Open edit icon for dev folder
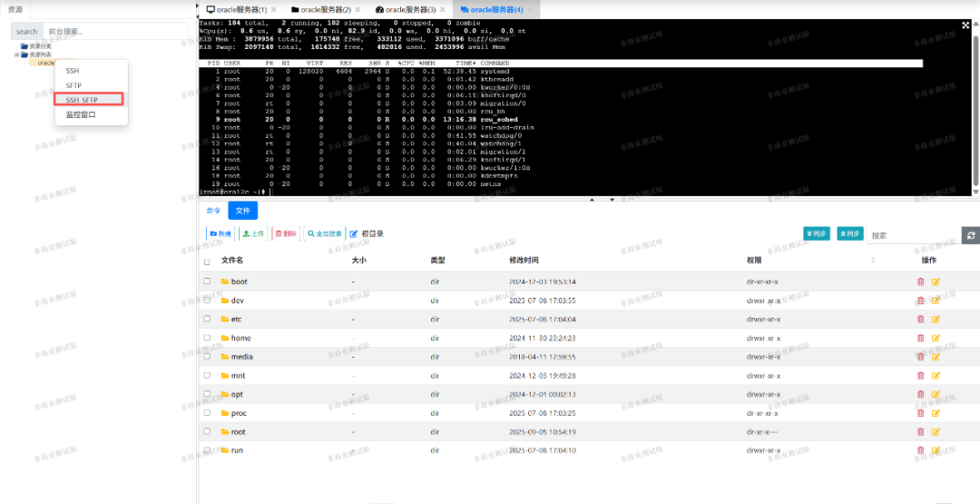The height and width of the screenshot is (504, 980). (x=936, y=301)
